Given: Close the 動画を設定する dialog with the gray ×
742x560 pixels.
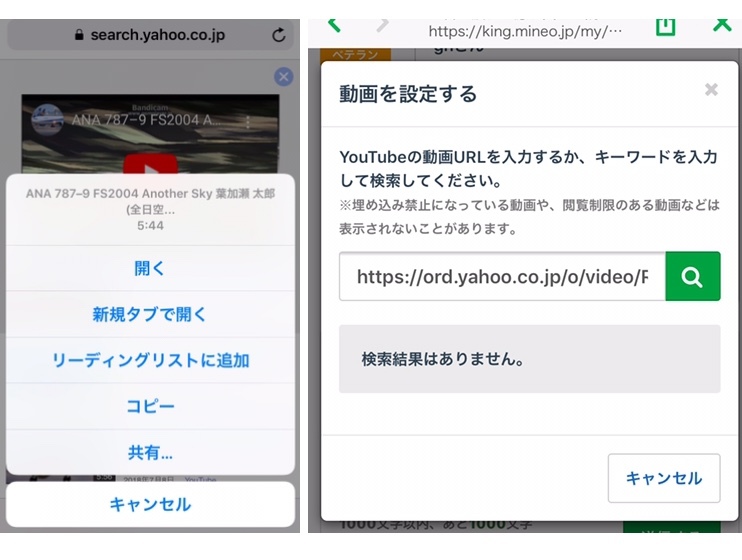Looking at the screenshot, I should (x=711, y=91).
